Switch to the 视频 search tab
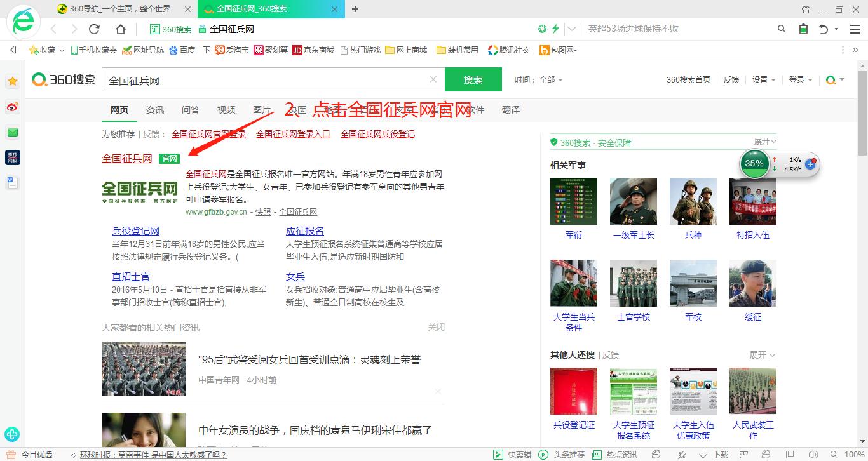Image resolution: width=868 pixels, height=461 pixels. click(226, 110)
